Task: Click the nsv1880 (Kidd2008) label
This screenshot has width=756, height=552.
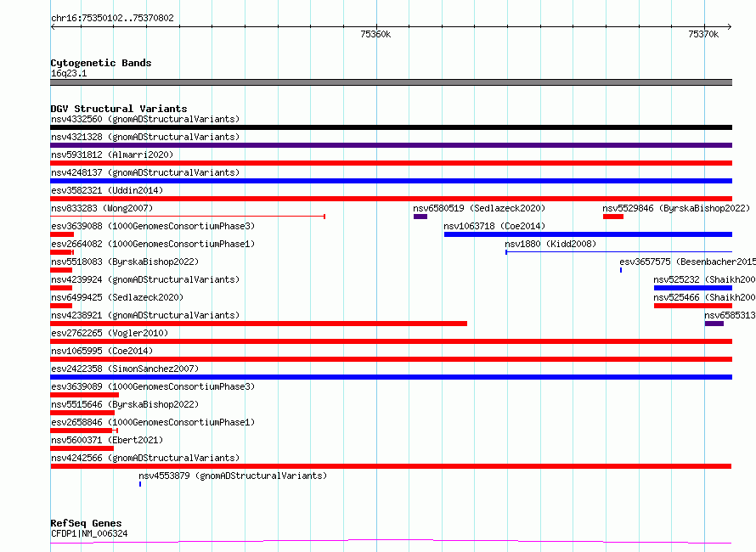Action: [x=550, y=244]
